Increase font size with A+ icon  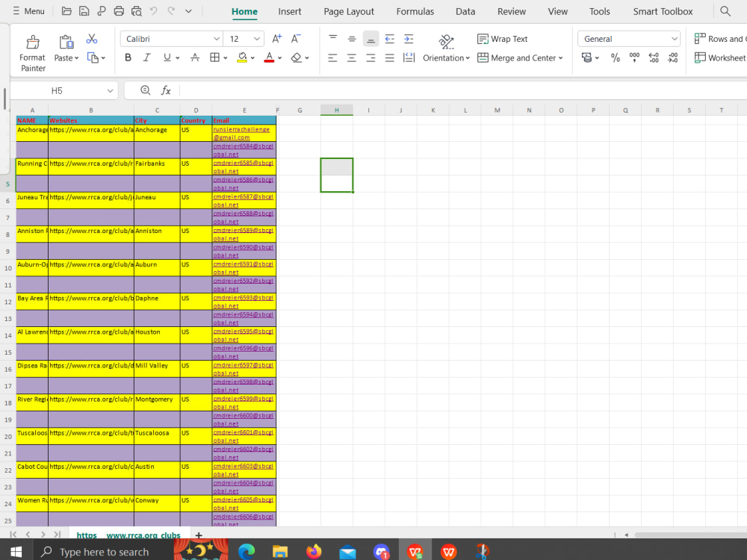277,39
